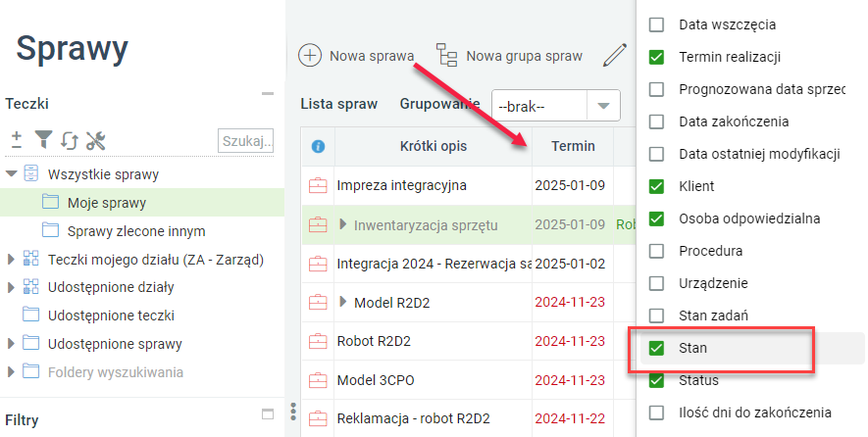
Task: Click the Nowa grupa spraw label
Action: (x=524, y=56)
